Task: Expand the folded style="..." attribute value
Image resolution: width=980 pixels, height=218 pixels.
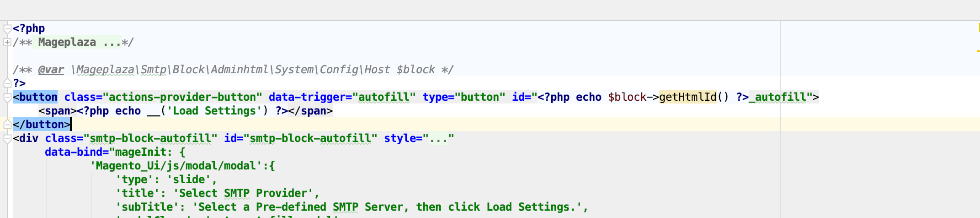Action: [438, 138]
